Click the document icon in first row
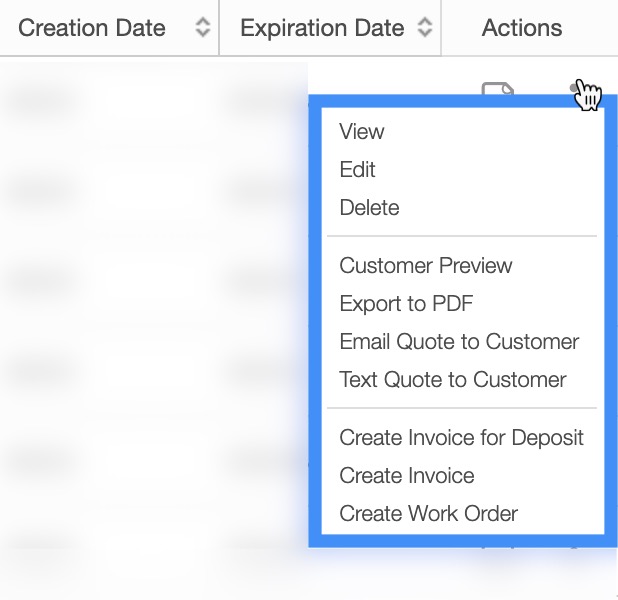The width and height of the screenshot is (618, 600). 497,89
